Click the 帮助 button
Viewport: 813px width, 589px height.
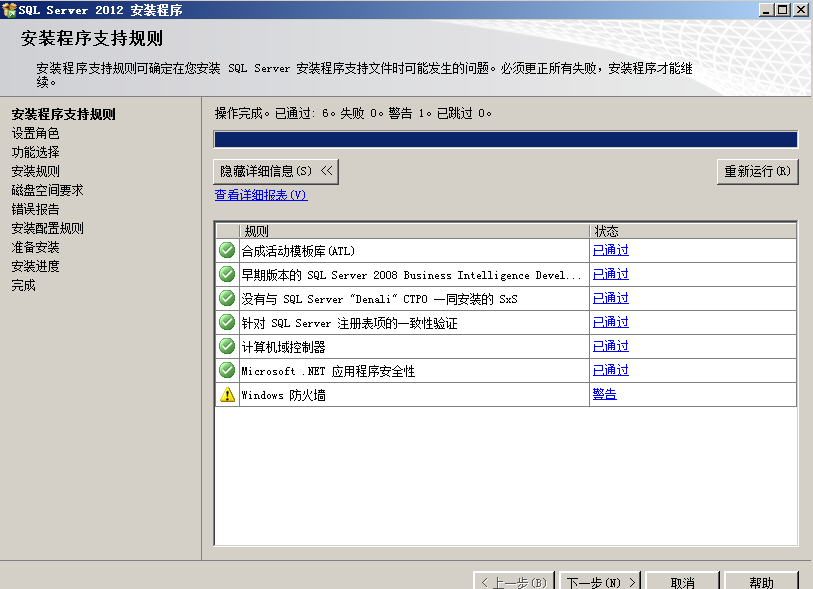(x=761, y=582)
